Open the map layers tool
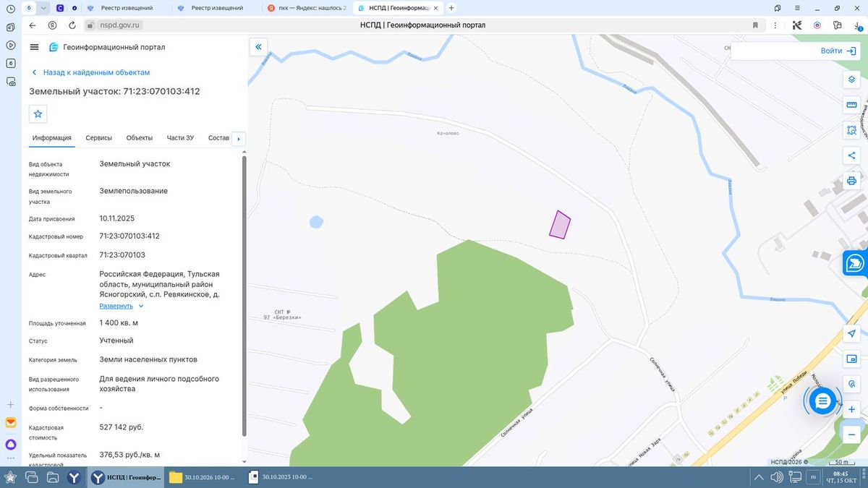This screenshot has width=868, height=488. 851,80
